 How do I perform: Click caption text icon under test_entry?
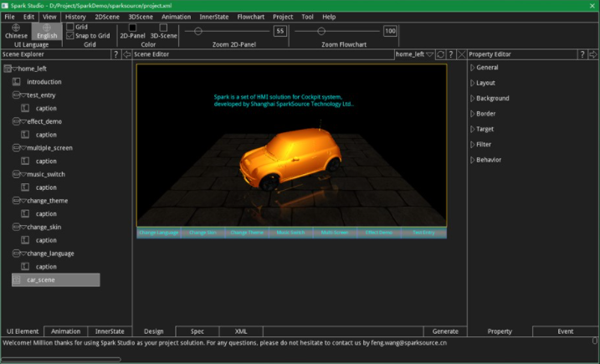pos(25,108)
